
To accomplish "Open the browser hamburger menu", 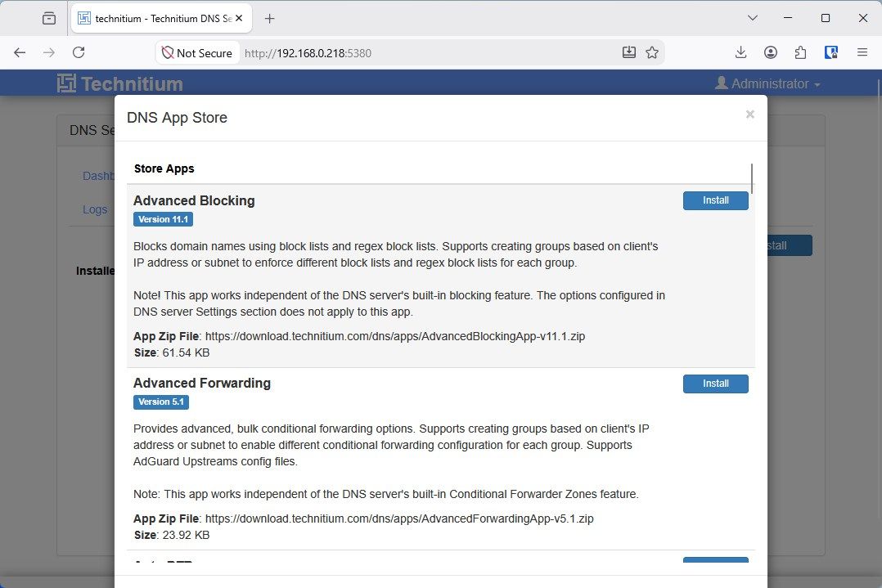I will click(862, 53).
